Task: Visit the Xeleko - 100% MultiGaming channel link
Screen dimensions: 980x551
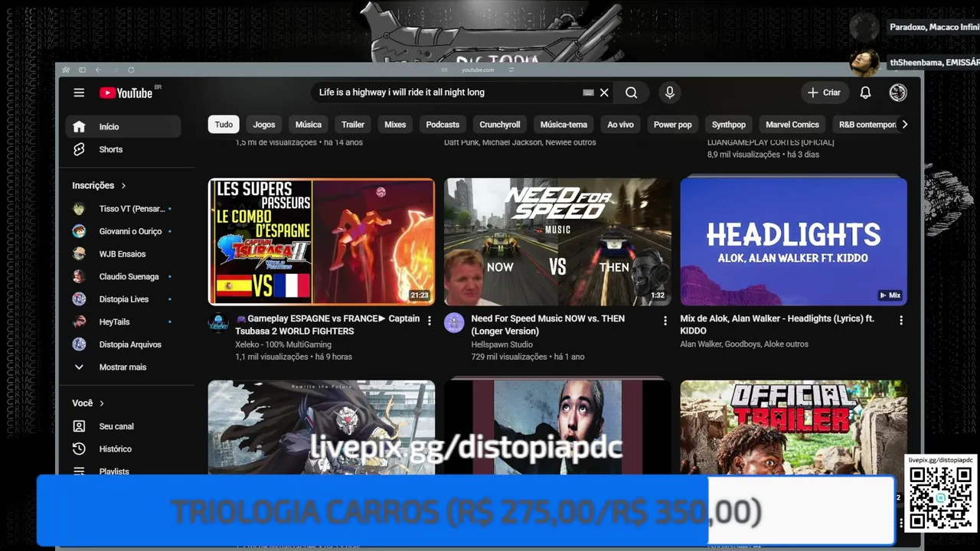Action: click(x=283, y=344)
